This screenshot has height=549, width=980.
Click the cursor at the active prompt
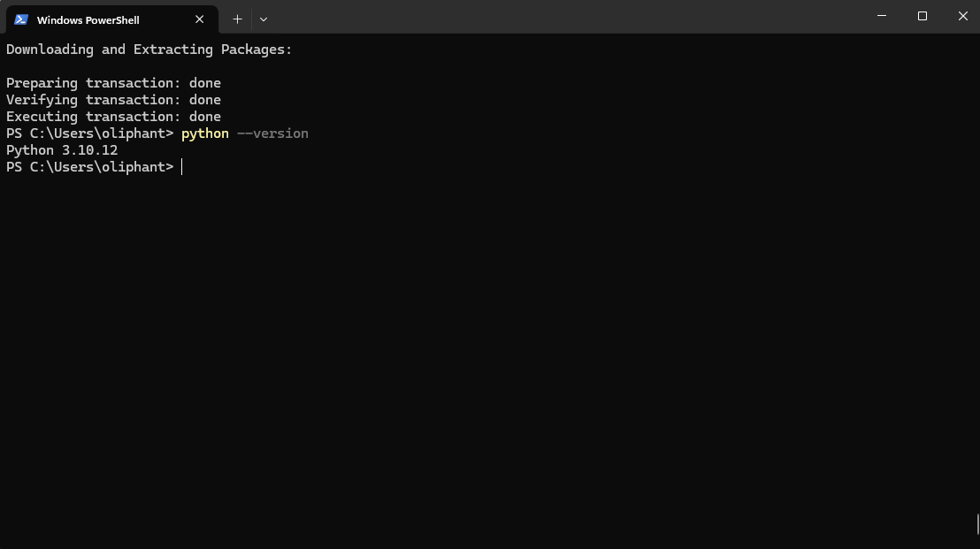pos(181,167)
